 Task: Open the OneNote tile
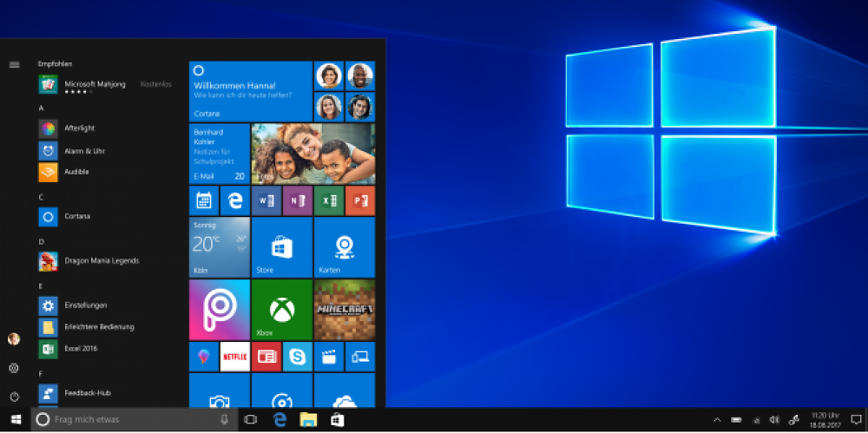(x=297, y=200)
